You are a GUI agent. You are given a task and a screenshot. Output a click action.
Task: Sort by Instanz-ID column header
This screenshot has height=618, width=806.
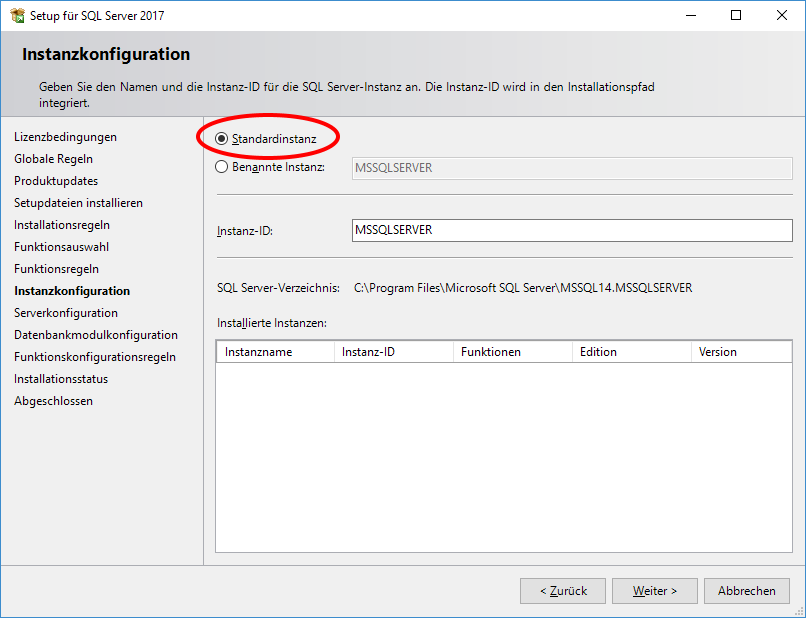click(x=394, y=352)
